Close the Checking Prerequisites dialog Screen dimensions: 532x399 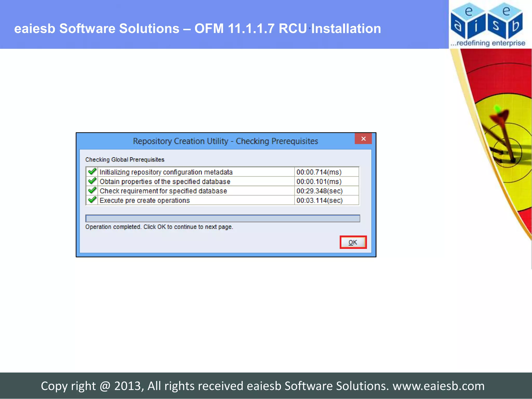coord(363,139)
